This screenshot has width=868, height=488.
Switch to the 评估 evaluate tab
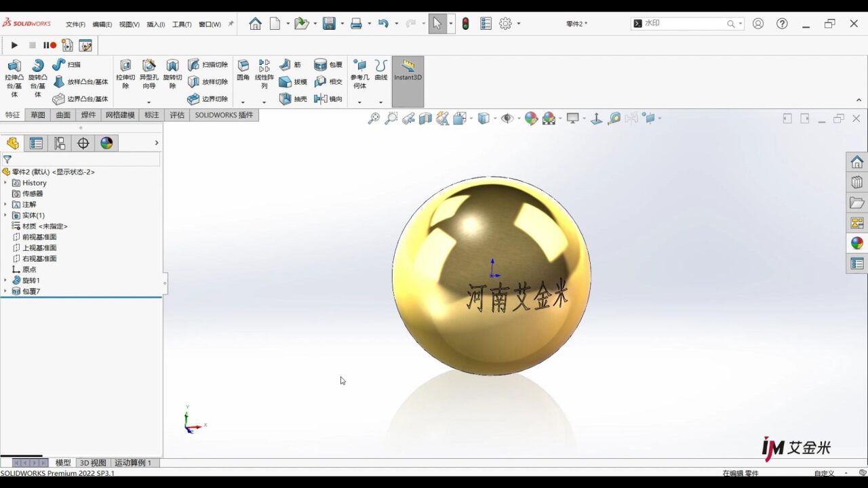point(177,115)
